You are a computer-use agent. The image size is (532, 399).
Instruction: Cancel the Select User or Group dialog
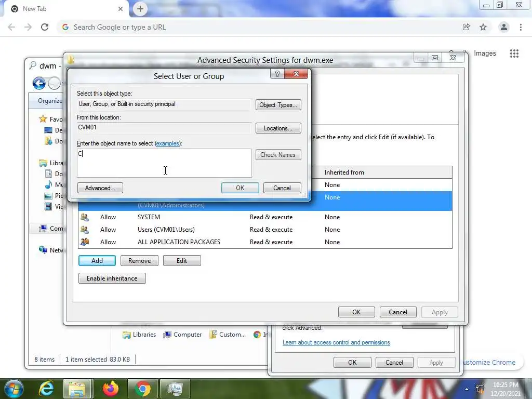(282, 188)
